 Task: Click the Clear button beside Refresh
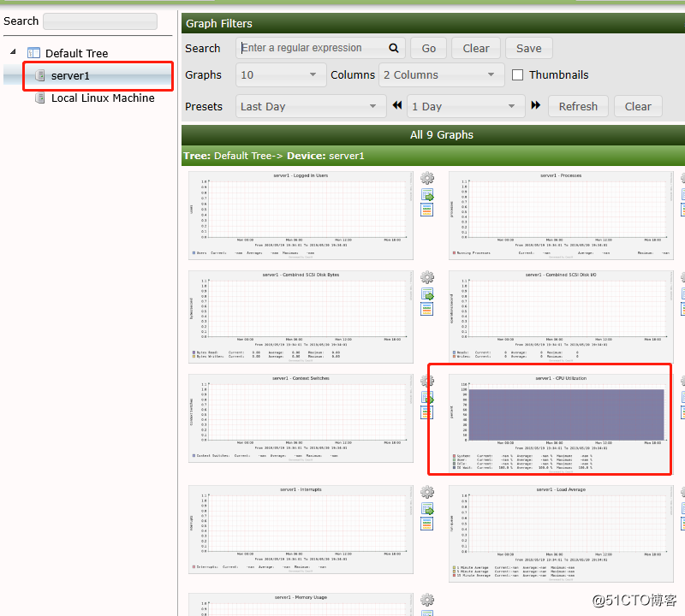[x=638, y=106]
